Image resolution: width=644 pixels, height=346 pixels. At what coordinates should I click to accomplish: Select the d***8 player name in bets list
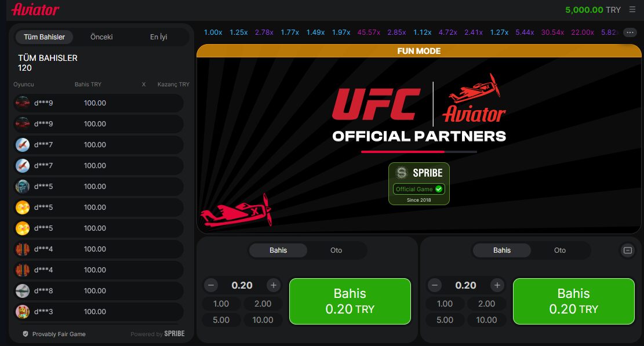pyautogui.click(x=43, y=290)
